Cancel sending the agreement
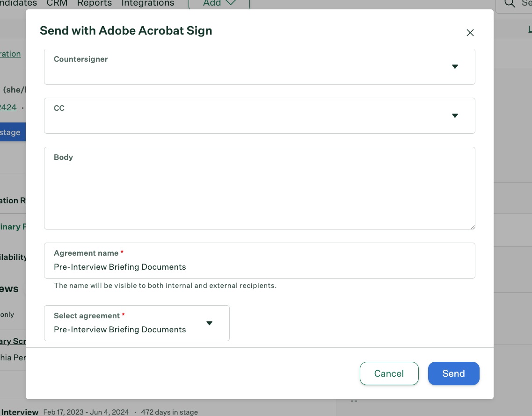Screen dimensions: 532x416 (x=389, y=373)
